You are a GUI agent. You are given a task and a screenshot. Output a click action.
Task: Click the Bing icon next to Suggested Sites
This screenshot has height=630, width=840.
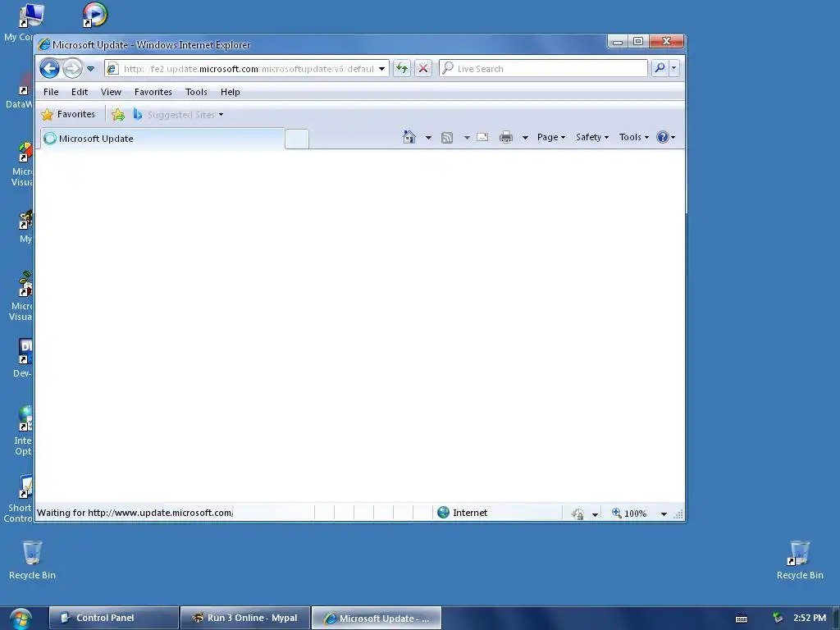pos(138,113)
